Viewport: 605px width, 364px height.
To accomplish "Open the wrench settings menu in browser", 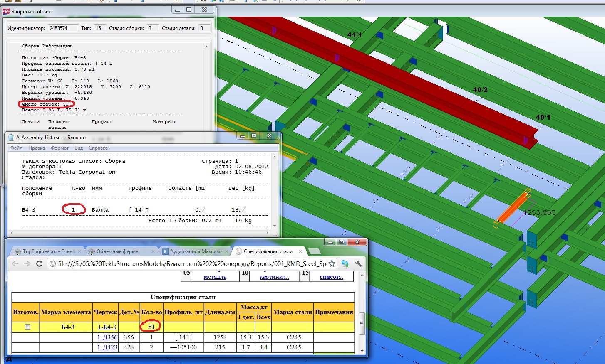I will [x=358, y=264].
